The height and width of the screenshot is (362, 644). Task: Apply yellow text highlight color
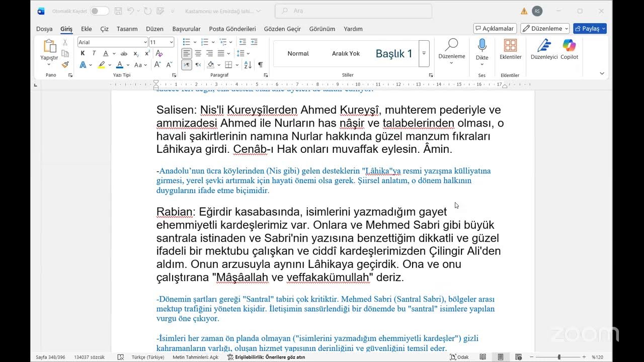click(x=101, y=65)
